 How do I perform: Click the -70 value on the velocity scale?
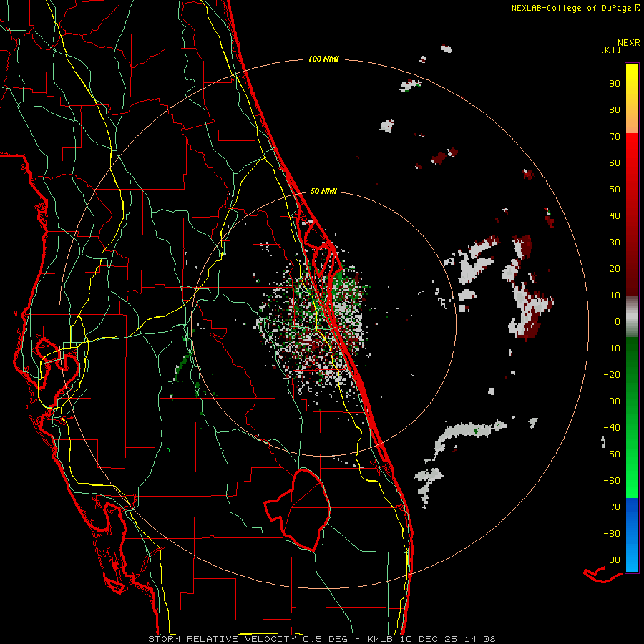click(612, 507)
